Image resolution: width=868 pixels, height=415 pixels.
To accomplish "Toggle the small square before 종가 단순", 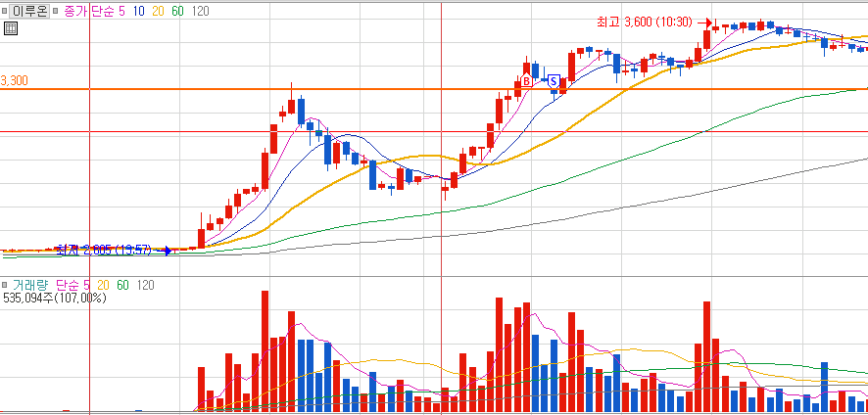I will (55, 11).
